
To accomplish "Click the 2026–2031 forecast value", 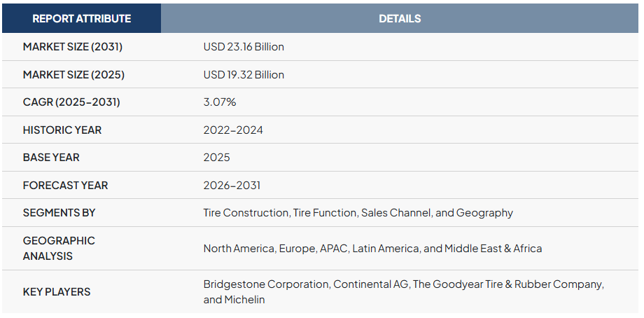I will tap(232, 185).
